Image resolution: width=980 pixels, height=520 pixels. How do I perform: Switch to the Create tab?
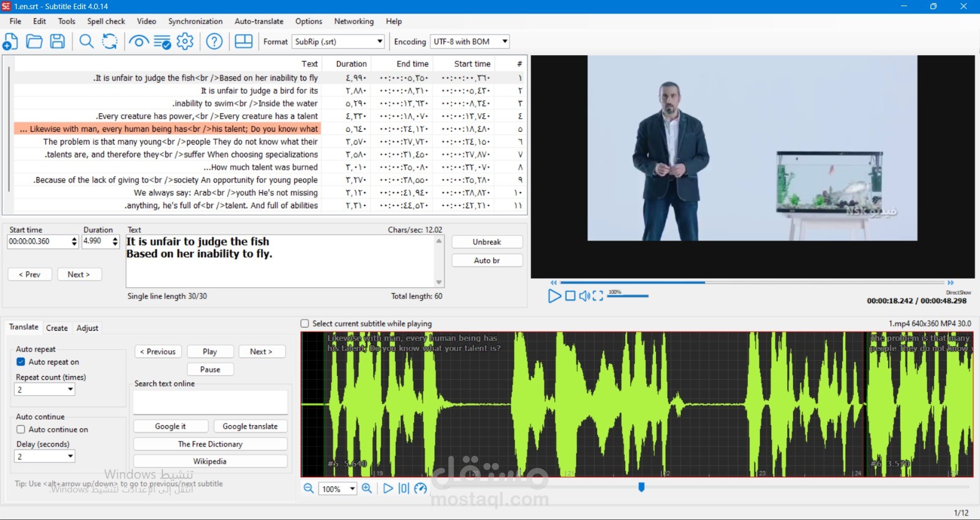(x=57, y=328)
